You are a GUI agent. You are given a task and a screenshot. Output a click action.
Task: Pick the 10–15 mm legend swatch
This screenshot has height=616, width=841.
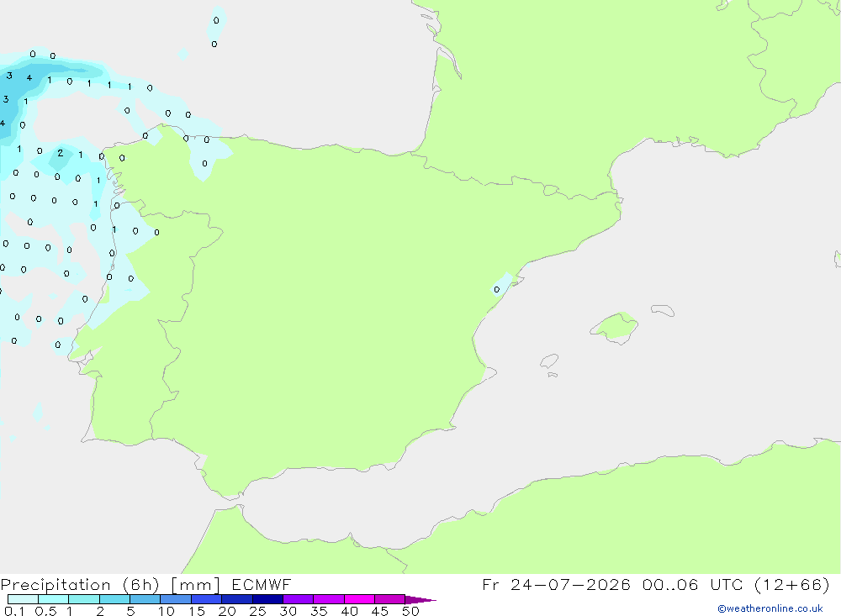coord(176,599)
